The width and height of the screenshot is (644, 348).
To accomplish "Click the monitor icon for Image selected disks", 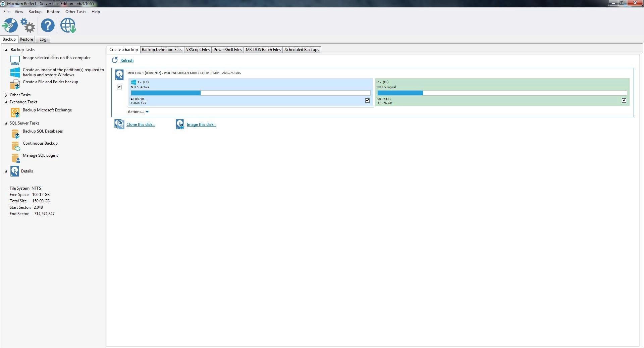I will click(15, 60).
